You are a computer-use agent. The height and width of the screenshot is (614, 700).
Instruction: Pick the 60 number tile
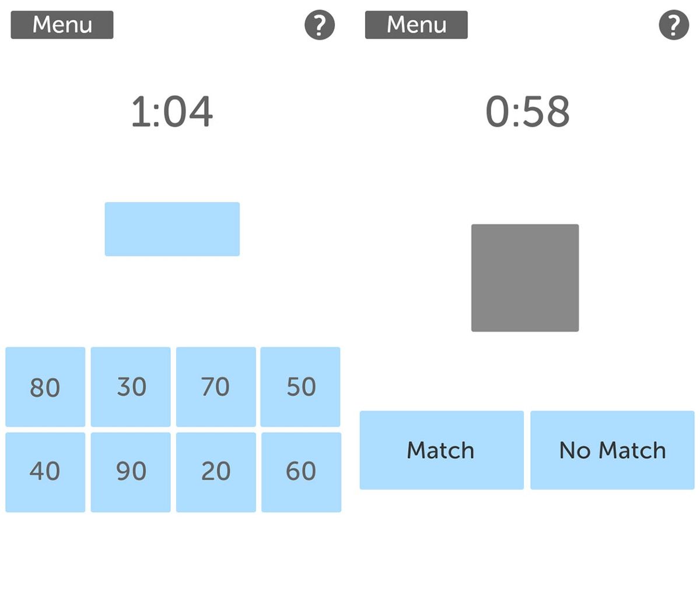301,472
